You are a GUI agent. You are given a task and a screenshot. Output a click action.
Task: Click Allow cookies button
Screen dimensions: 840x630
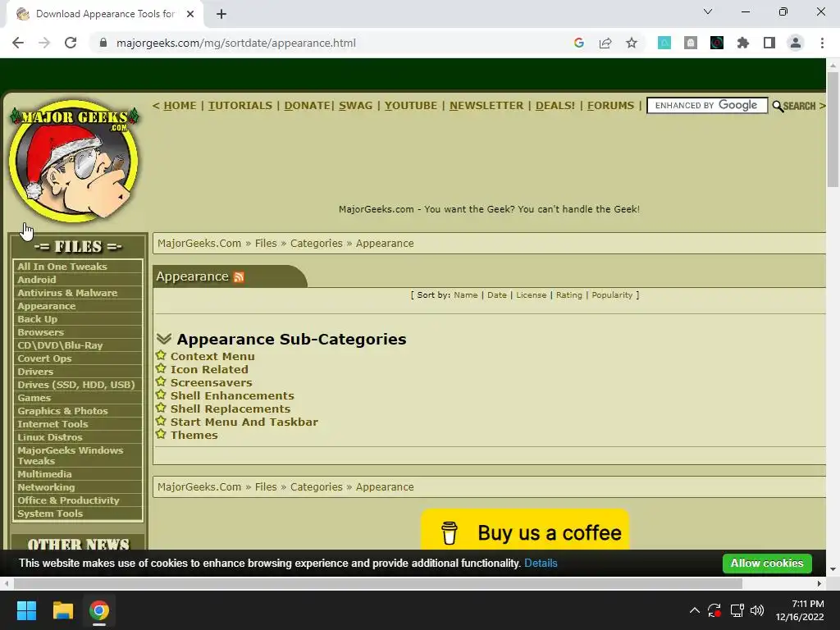(767, 563)
